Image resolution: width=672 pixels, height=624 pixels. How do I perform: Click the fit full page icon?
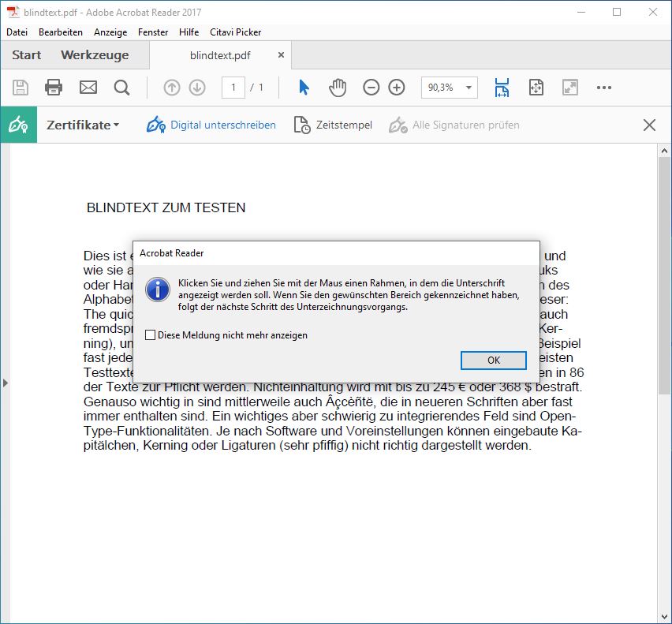click(536, 88)
